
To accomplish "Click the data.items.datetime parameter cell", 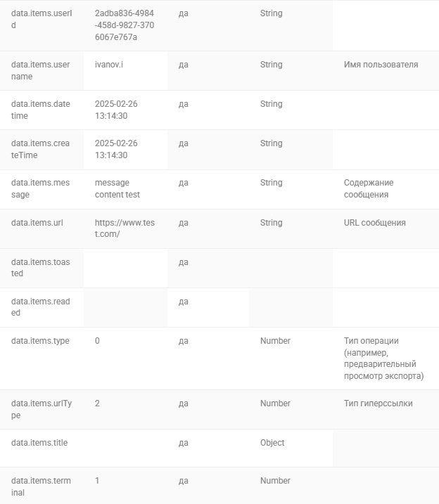I will (x=42, y=110).
